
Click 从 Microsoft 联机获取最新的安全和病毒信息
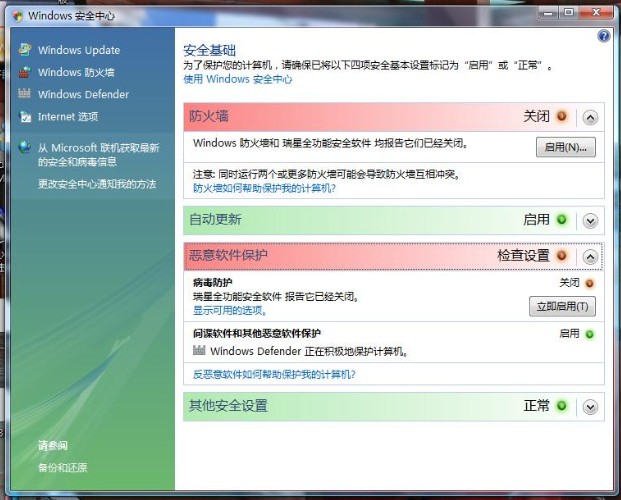tap(99, 155)
